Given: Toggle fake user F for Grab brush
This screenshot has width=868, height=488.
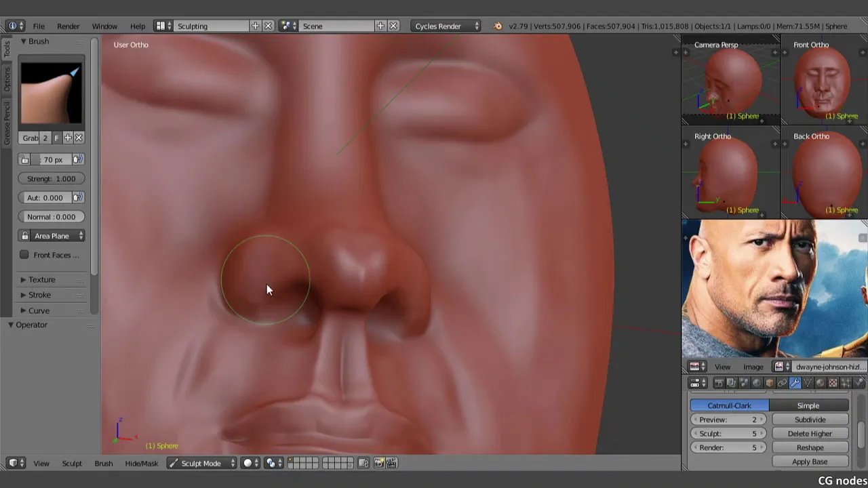Looking at the screenshot, I should [56, 138].
